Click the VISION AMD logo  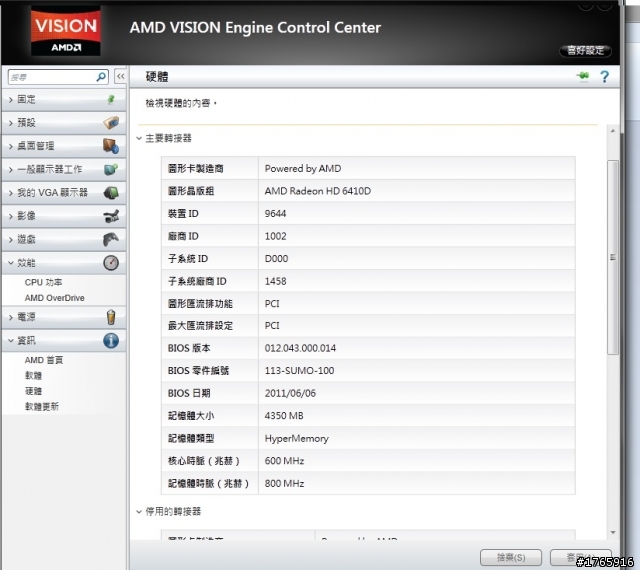66,31
